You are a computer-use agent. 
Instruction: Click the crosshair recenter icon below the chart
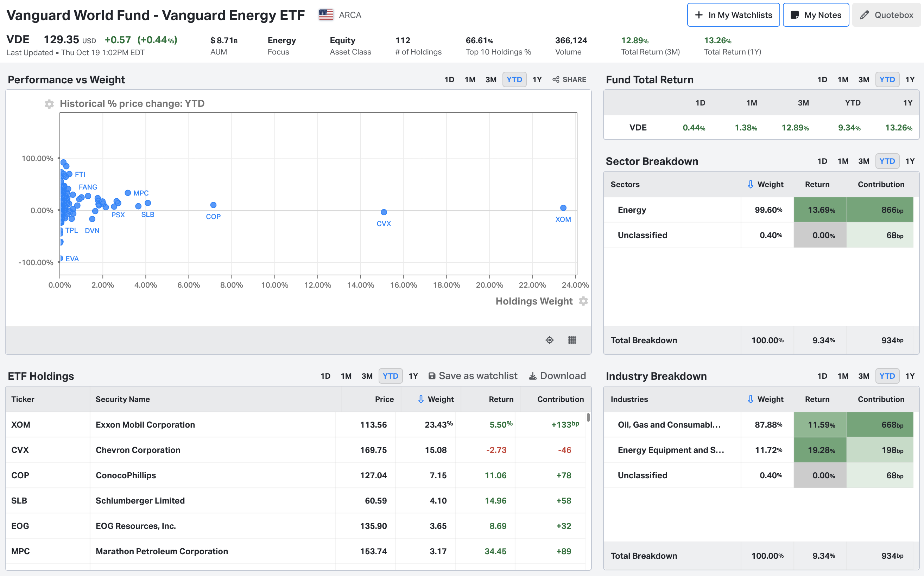(x=549, y=340)
